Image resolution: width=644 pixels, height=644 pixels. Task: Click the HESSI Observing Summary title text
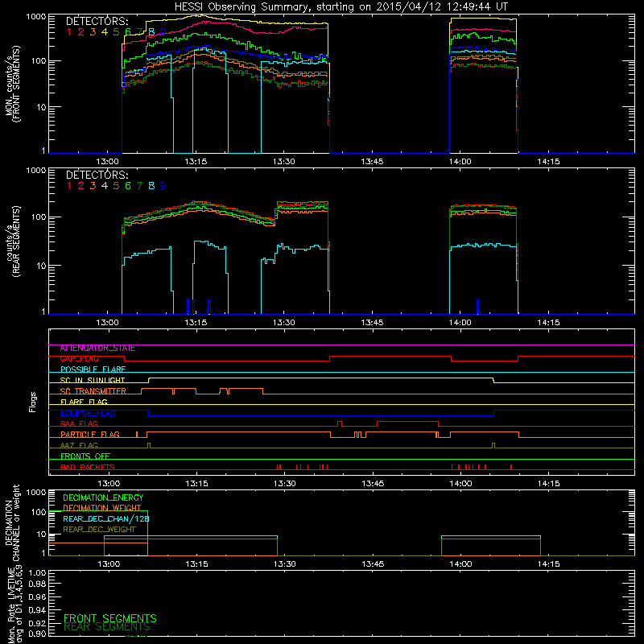click(x=341, y=7)
